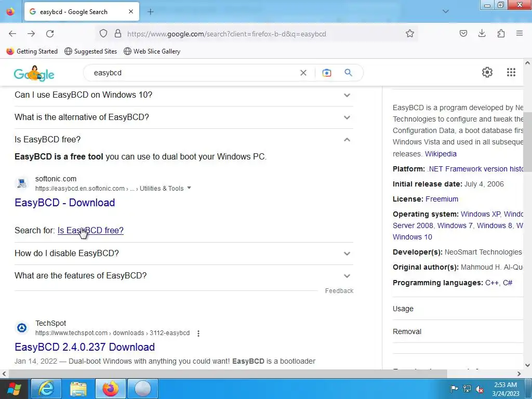This screenshot has height=399, width=532.
Task: Search by image with camera icon
Action: point(326,73)
